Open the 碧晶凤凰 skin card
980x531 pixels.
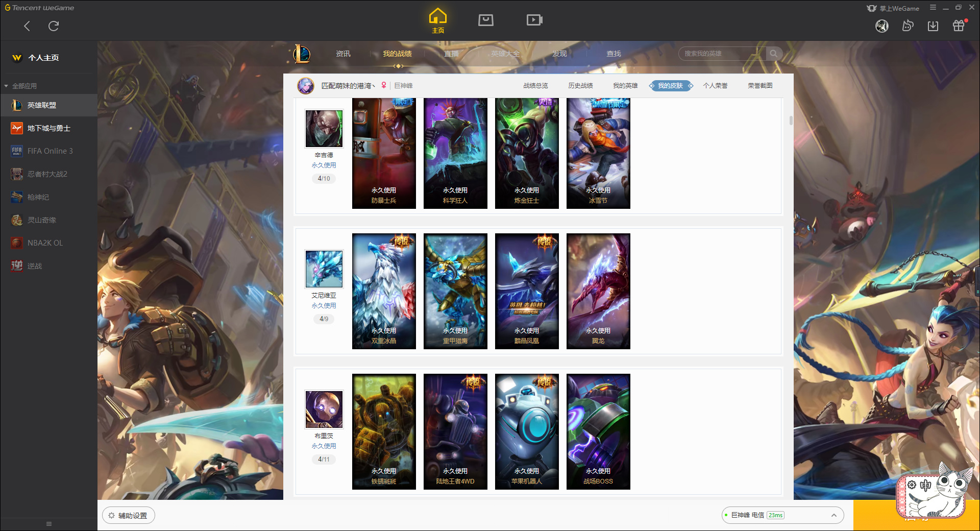(527, 291)
